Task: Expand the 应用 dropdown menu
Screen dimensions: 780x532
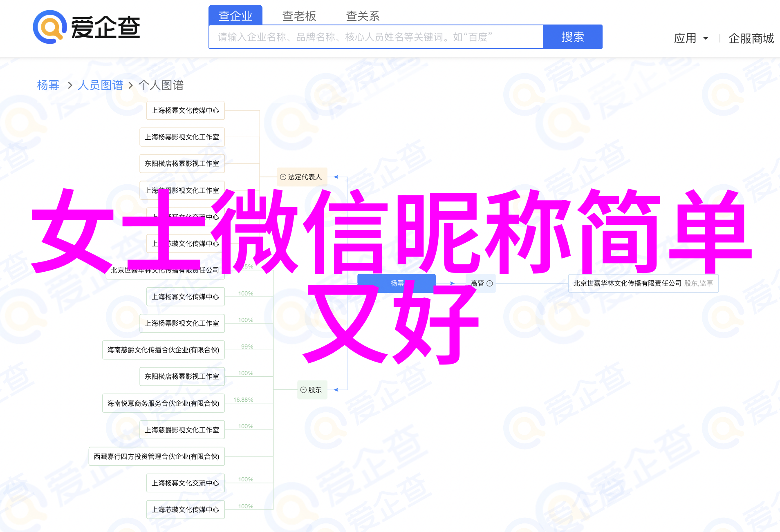Action: point(691,38)
